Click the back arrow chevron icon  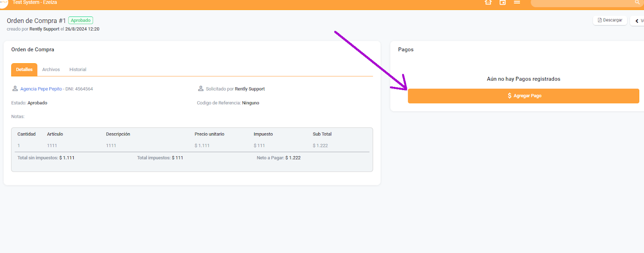click(x=637, y=21)
